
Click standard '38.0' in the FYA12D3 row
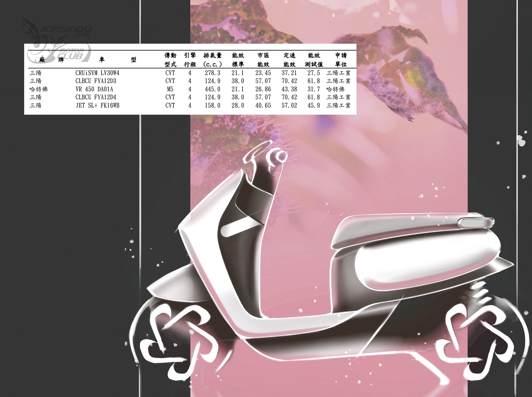[238, 81]
